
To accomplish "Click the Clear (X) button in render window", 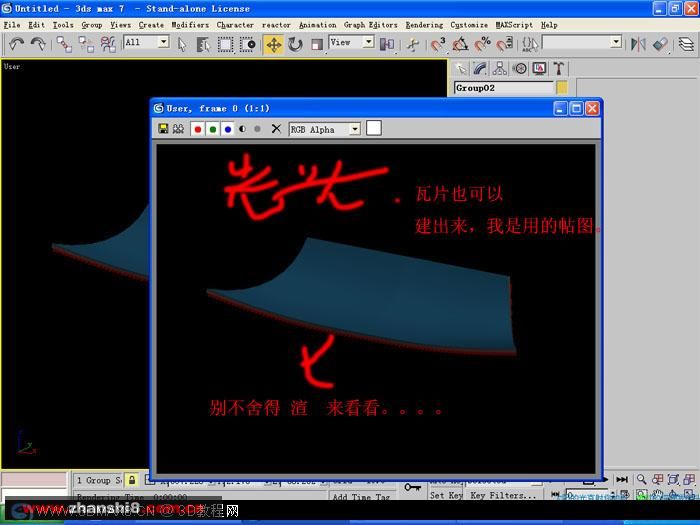I will (276, 129).
